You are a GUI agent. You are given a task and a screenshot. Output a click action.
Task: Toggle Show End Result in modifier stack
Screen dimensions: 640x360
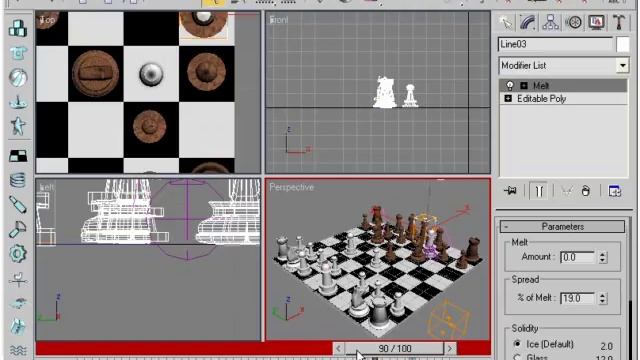[x=539, y=191]
